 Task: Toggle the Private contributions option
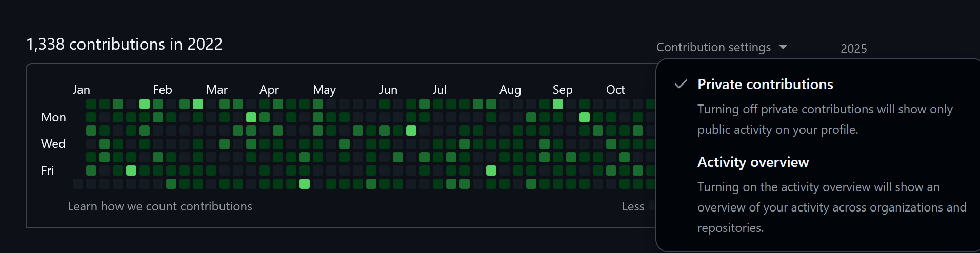pos(765,85)
